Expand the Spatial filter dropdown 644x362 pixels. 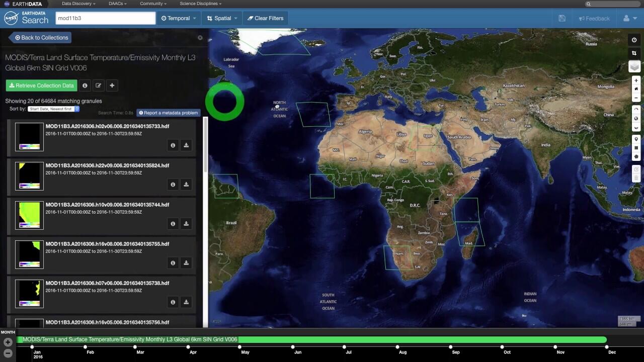222,18
